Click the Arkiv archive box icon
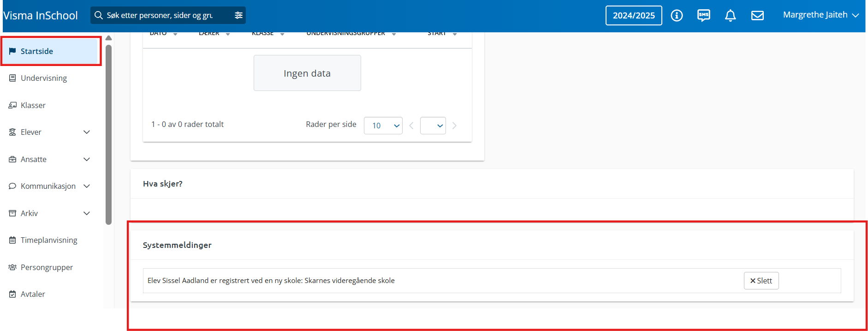Screen dimensions: 868x331 pos(12,213)
